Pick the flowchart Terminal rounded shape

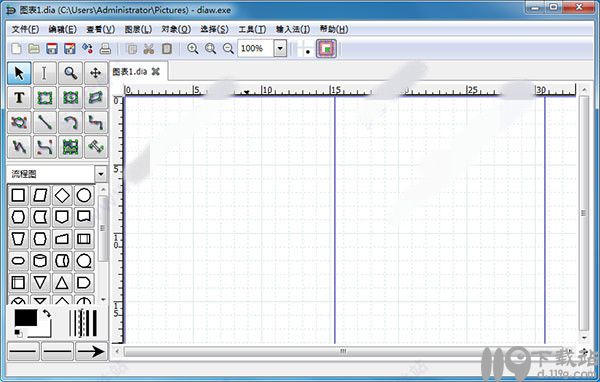(x=18, y=261)
